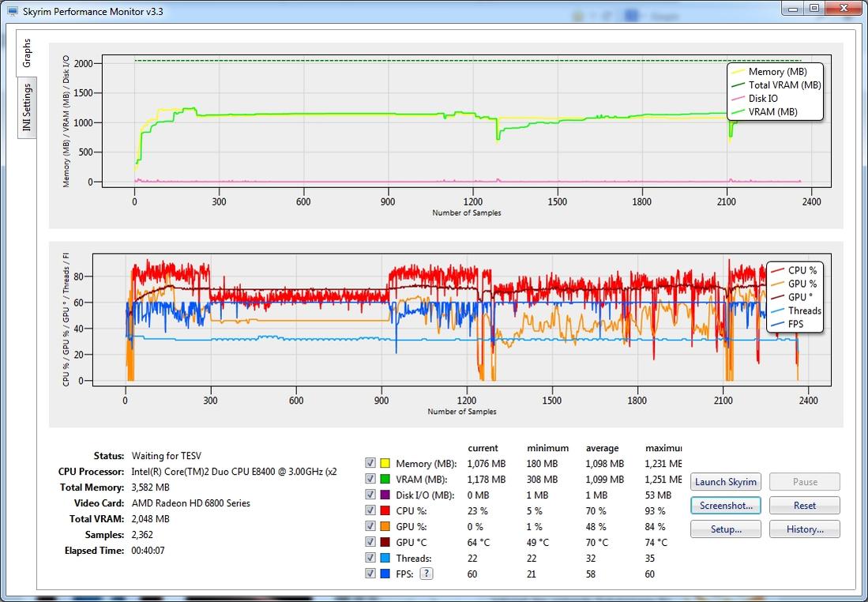Hide the GPU °C series via checkbox

(370, 543)
